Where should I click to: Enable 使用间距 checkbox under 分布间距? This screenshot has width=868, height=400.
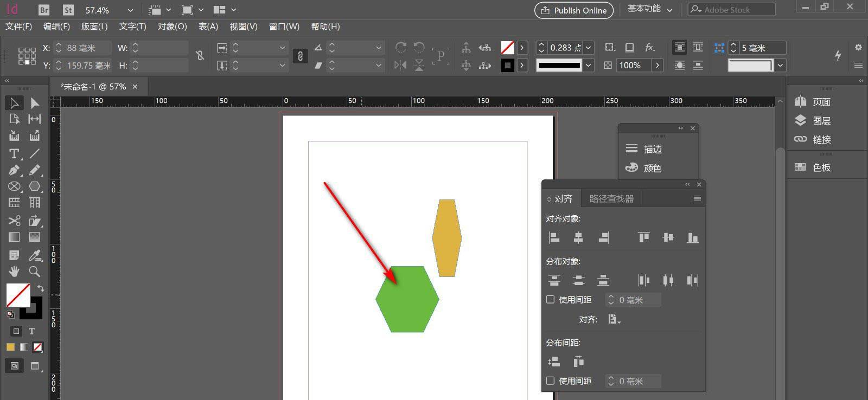[x=550, y=381]
